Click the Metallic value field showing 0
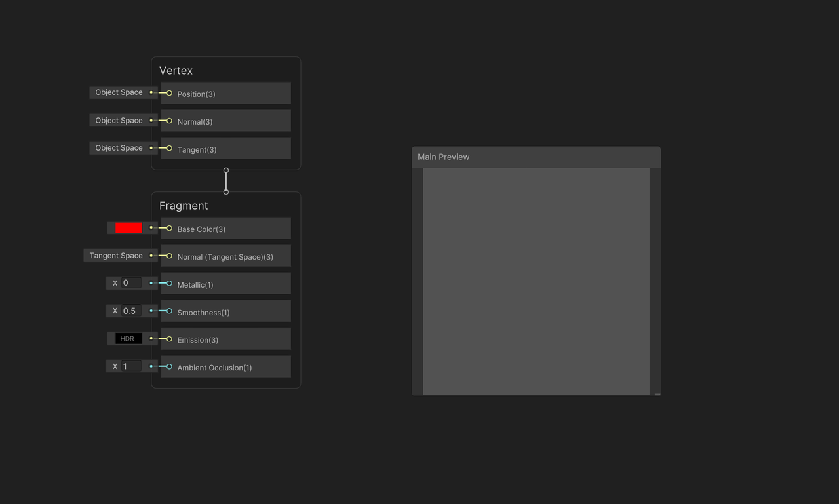839x504 pixels. coord(131,282)
